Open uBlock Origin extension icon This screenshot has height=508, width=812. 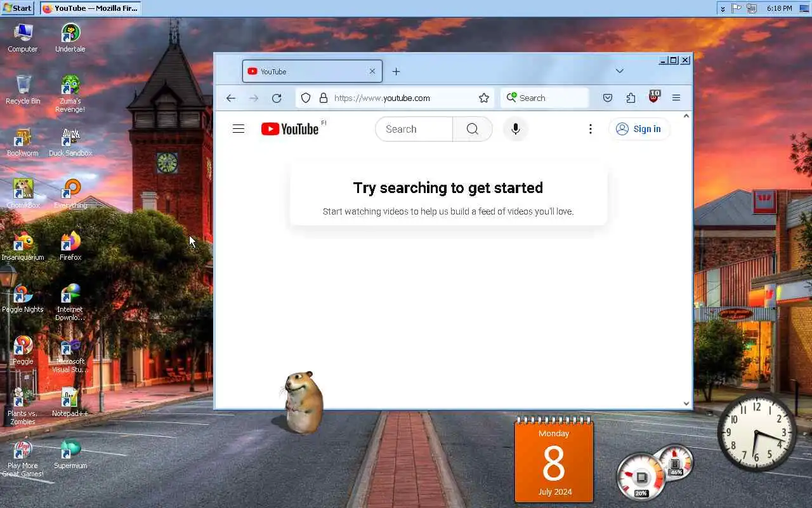(x=653, y=97)
